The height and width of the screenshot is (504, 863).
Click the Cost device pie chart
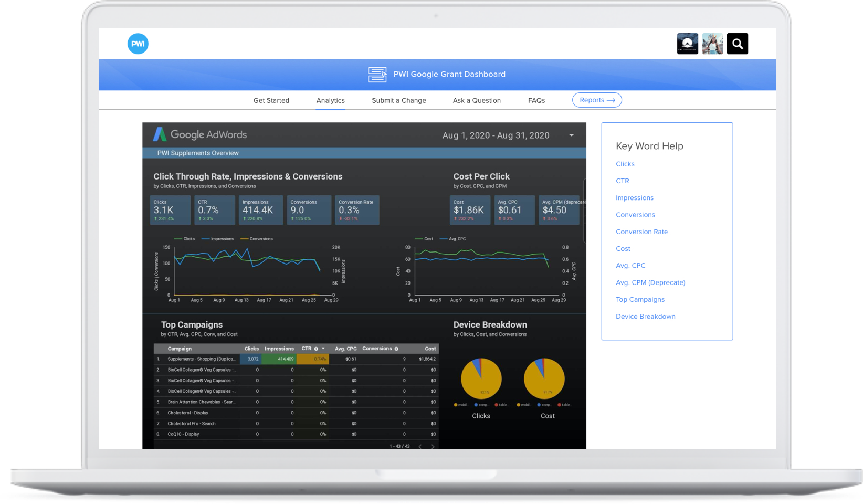[544, 379]
